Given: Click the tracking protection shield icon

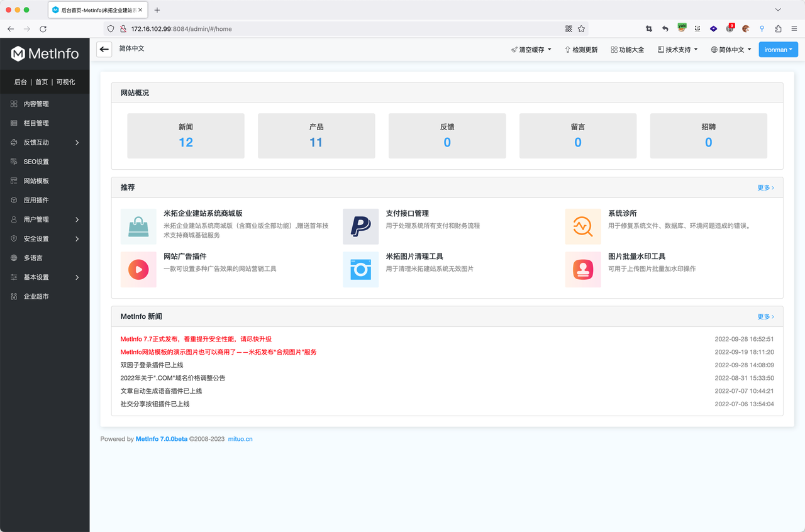Looking at the screenshot, I should pos(111,29).
